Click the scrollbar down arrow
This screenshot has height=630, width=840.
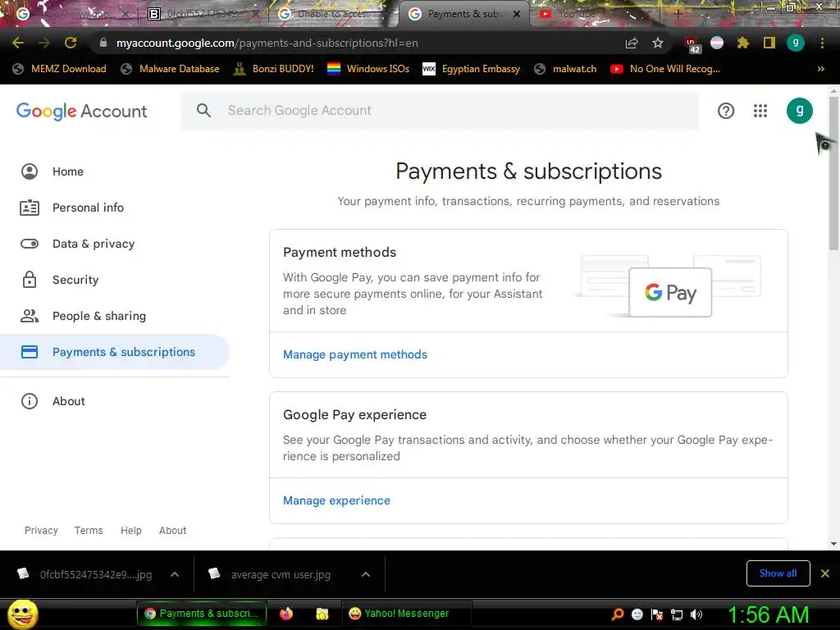coord(833,544)
